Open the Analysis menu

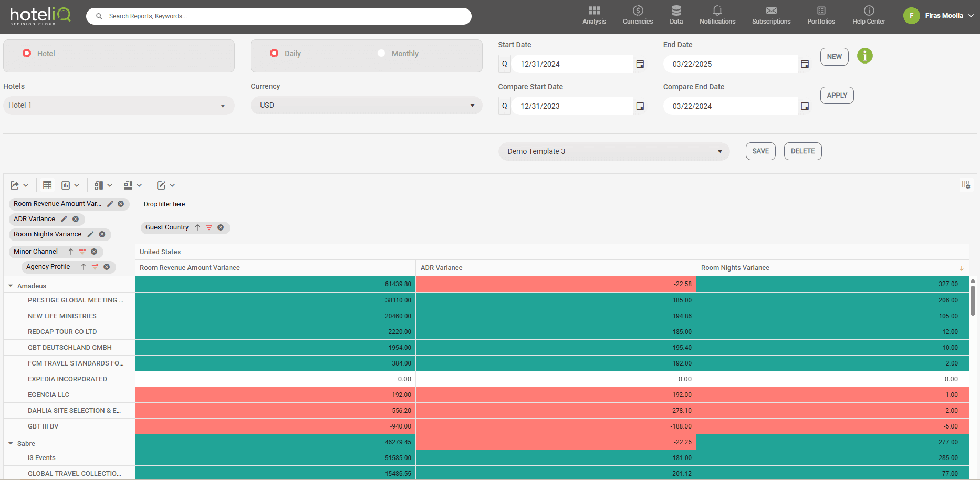coord(594,15)
